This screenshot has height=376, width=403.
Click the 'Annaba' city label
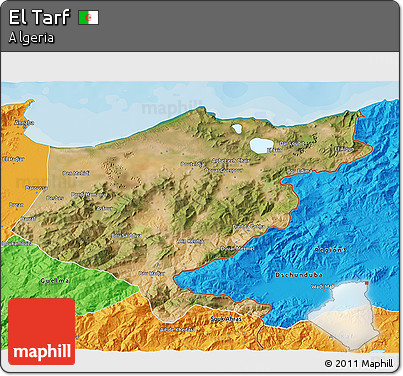click(x=24, y=123)
